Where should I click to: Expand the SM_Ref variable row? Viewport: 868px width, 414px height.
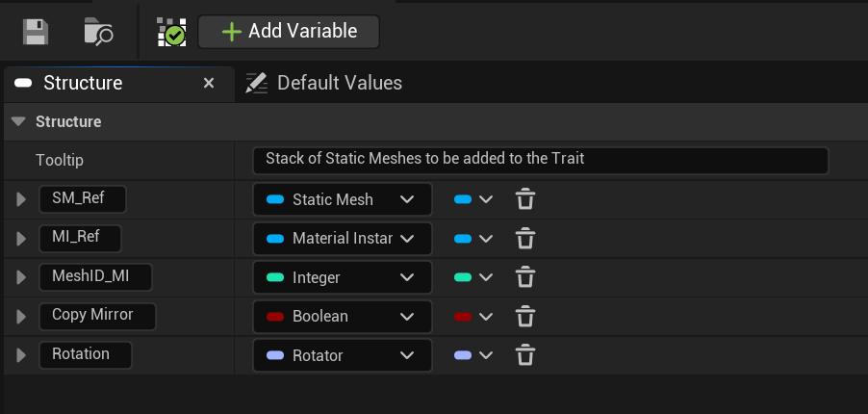point(21,199)
